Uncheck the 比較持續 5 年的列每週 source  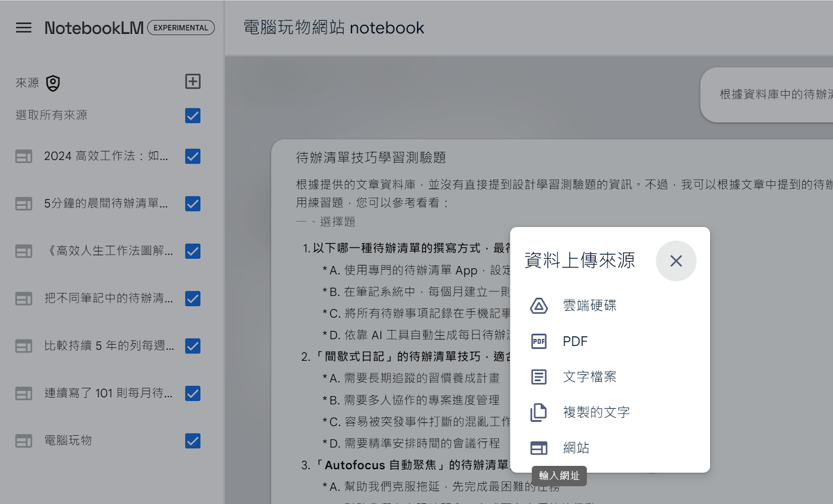[x=193, y=346]
